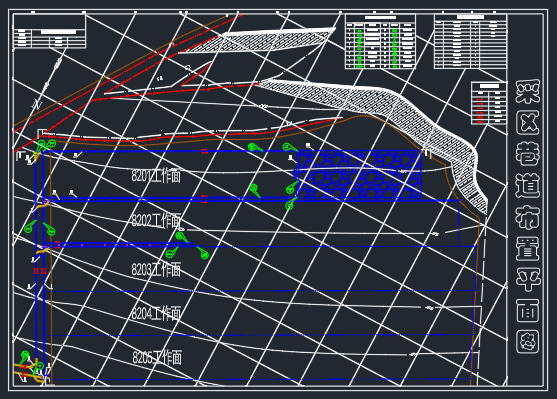This screenshot has width=557, height=399.
Task: Pick the 8204工作面 label
Action: click(156, 313)
